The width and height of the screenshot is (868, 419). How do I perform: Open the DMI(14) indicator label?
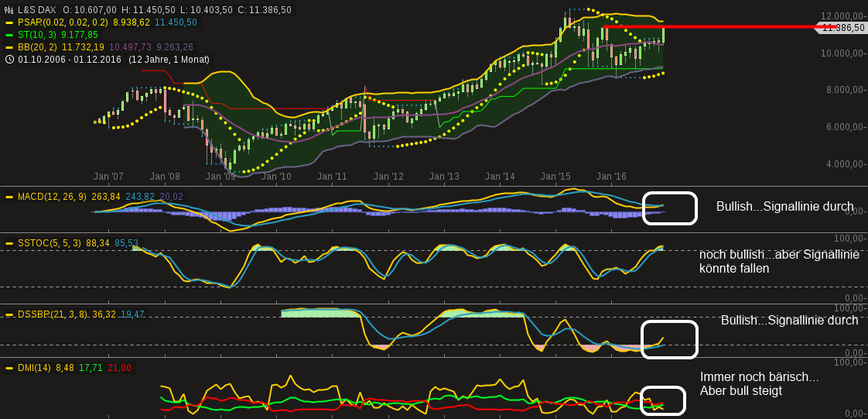[x=34, y=368]
